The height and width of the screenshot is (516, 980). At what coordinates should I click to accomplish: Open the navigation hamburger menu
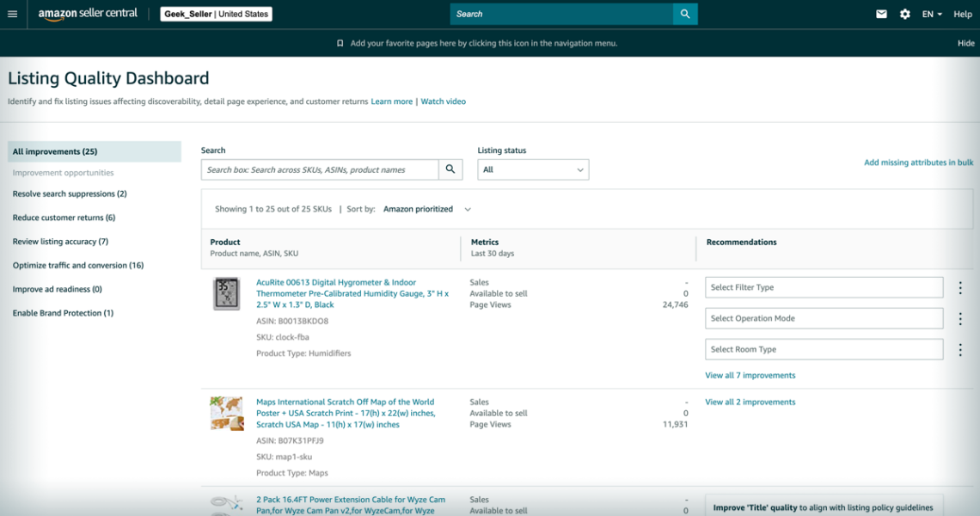(x=12, y=14)
